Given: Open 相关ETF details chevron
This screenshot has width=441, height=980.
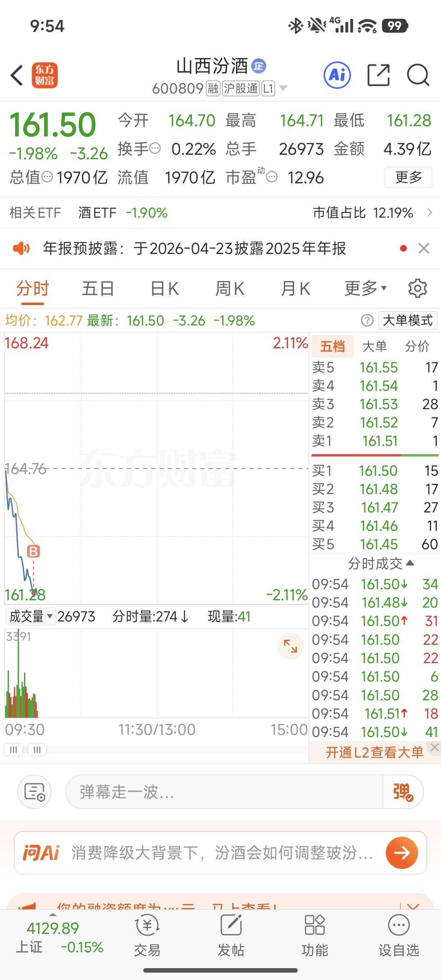Looking at the screenshot, I should pos(430,212).
